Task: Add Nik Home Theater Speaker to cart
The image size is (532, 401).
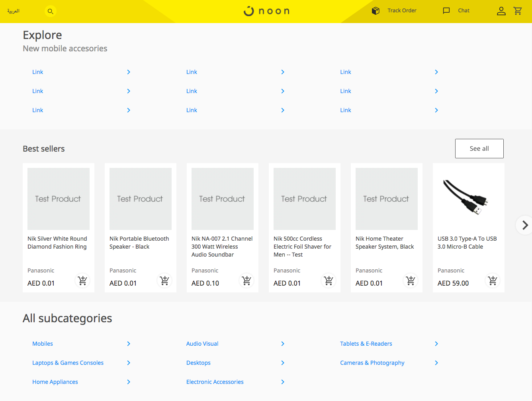Action: (x=411, y=280)
